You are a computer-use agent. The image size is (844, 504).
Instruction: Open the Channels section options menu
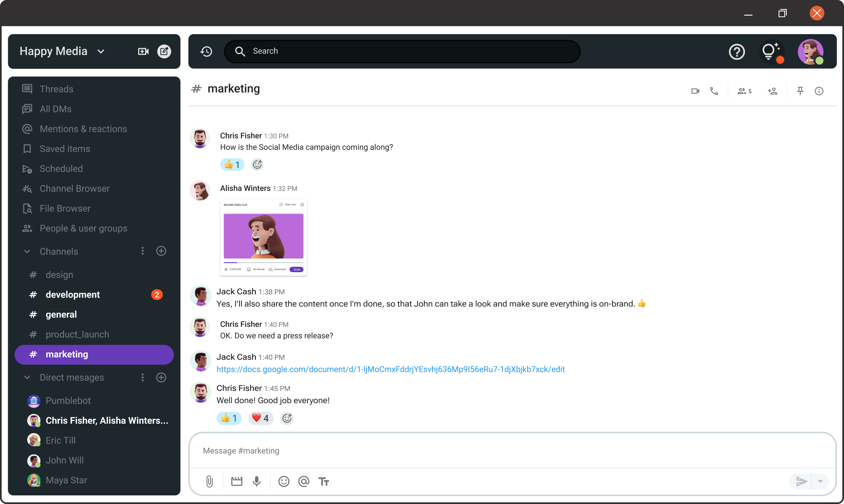pos(143,251)
